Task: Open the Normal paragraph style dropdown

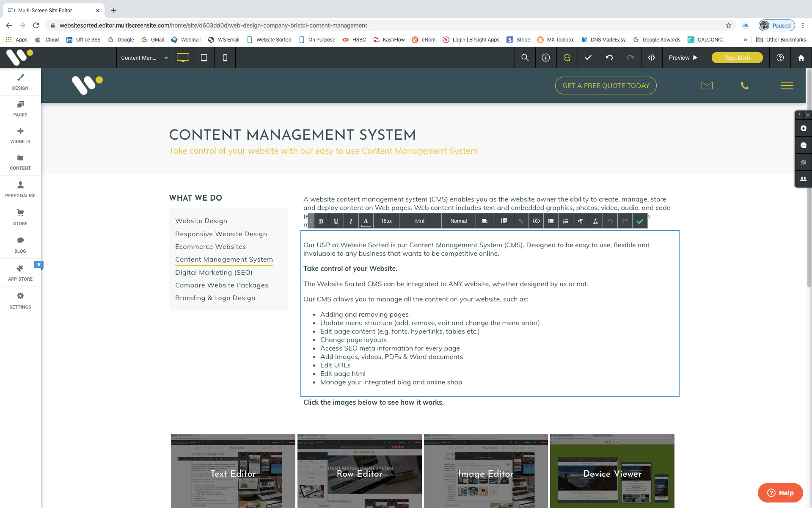Action: click(x=458, y=221)
